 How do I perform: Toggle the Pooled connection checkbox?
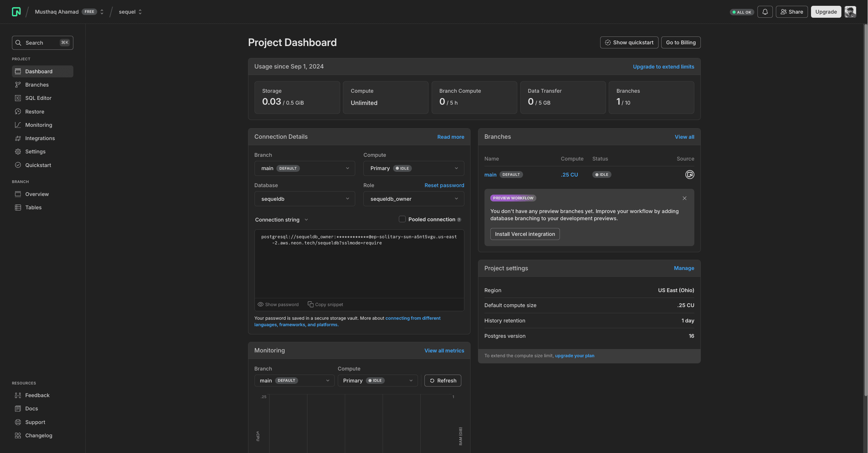click(402, 219)
